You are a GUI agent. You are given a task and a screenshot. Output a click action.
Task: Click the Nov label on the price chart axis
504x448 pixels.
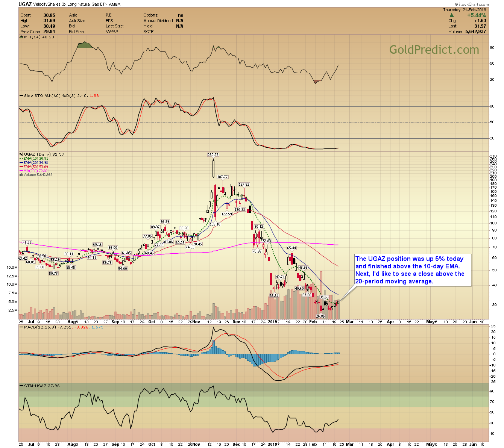click(x=196, y=322)
